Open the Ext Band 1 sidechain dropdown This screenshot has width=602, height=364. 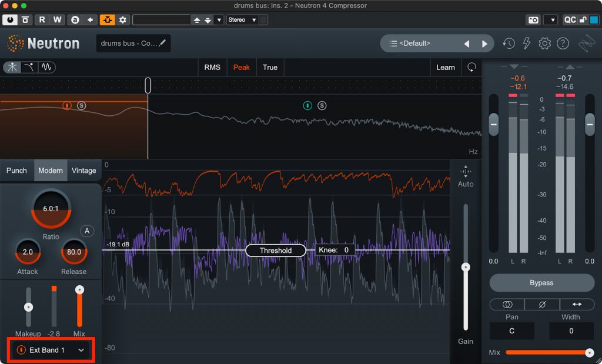[51, 350]
